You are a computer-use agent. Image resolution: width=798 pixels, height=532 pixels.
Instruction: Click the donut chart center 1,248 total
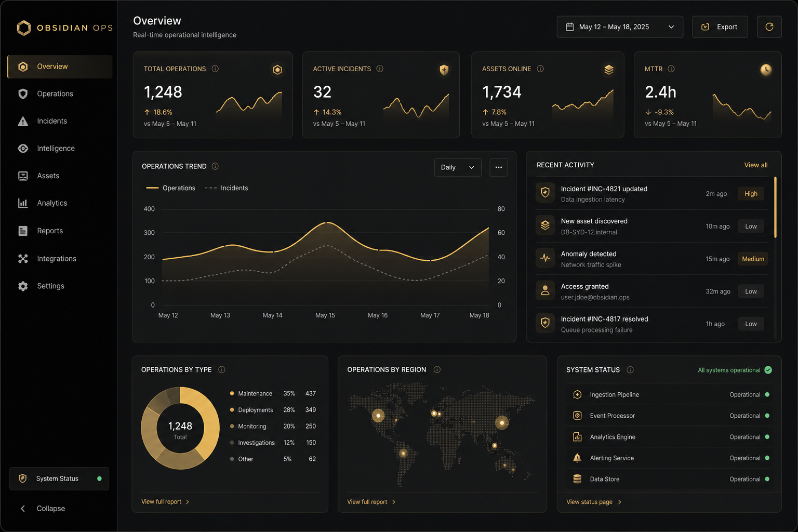coord(180,429)
